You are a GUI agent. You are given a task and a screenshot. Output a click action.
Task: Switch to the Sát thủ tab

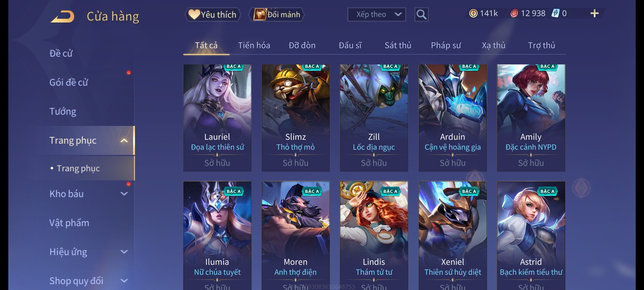398,45
